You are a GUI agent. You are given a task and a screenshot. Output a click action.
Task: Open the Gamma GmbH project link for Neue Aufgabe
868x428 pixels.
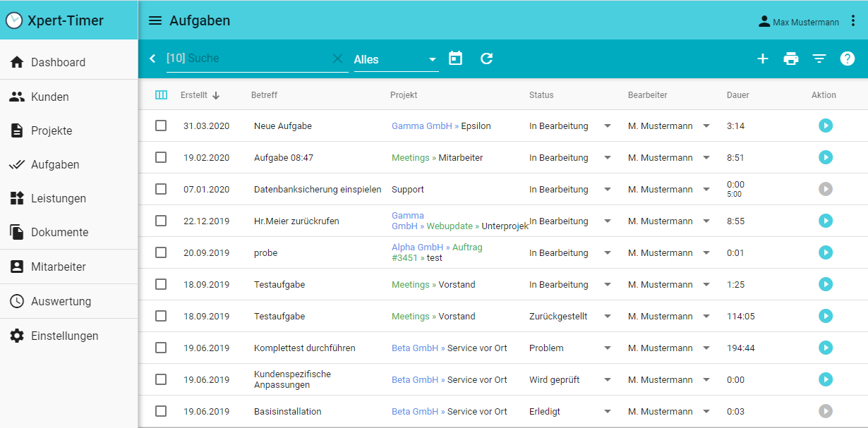422,126
